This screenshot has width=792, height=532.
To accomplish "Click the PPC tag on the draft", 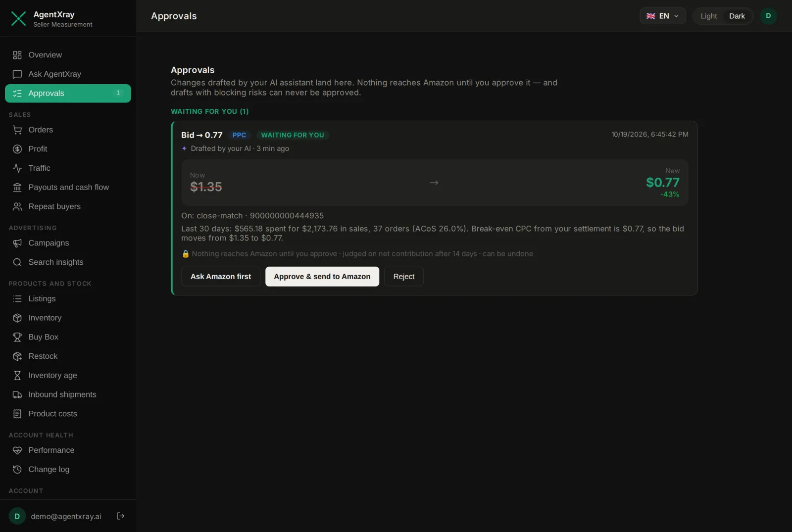I will click(239, 135).
